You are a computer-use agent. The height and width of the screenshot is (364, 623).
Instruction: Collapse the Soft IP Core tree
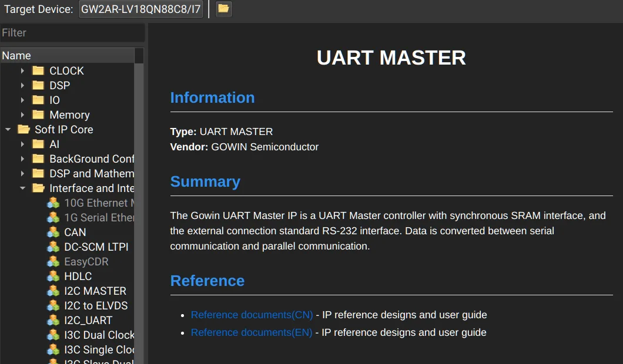[x=8, y=129]
